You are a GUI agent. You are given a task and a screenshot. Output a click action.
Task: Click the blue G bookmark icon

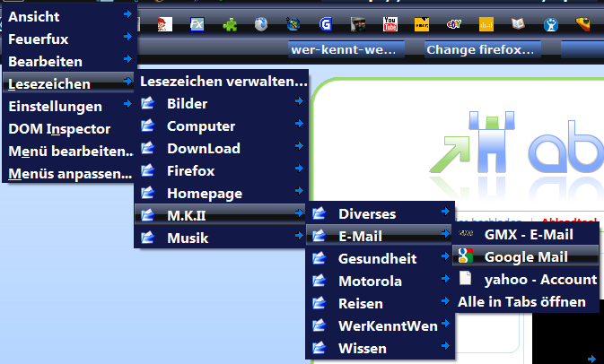326,24
